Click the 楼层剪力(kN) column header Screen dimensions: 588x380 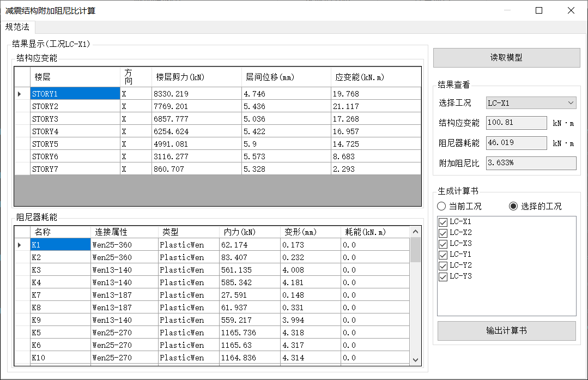tap(196, 77)
